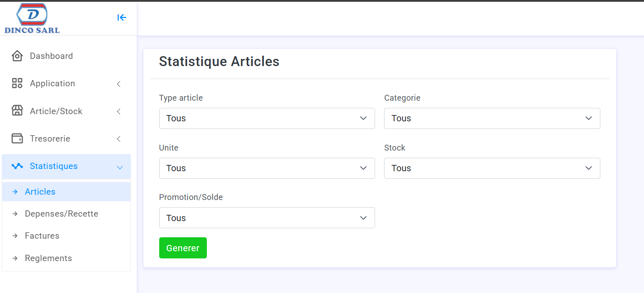
Task: Open the Stock dropdown
Action: [492, 168]
